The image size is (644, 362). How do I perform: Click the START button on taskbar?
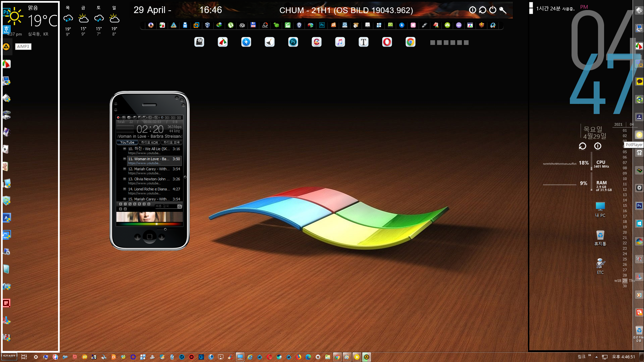9,357
